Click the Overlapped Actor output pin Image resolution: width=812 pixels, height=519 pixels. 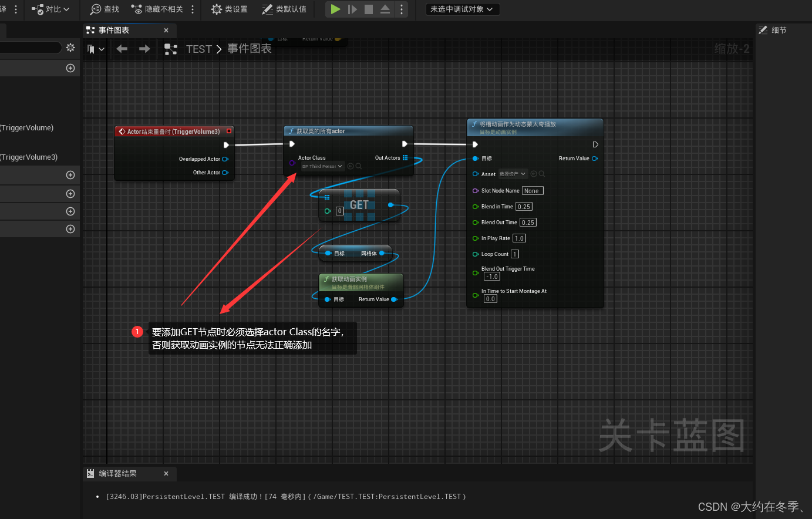(x=225, y=159)
